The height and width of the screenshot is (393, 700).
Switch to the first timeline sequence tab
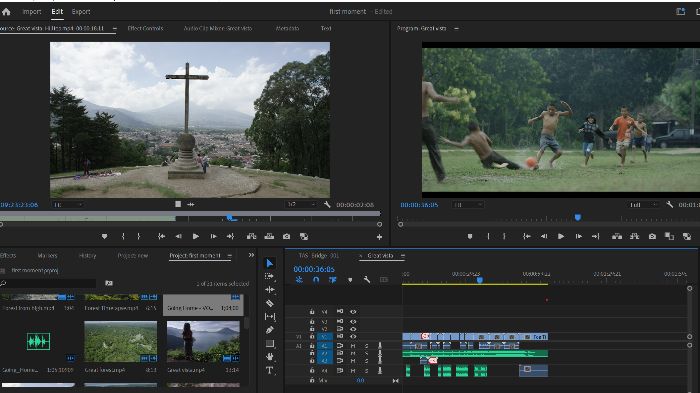tap(319, 255)
